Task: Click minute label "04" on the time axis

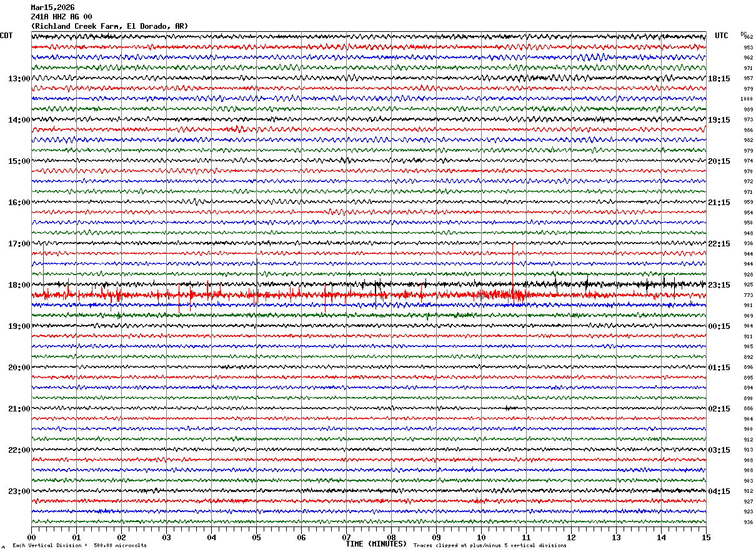Action: (x=211, y=538)
